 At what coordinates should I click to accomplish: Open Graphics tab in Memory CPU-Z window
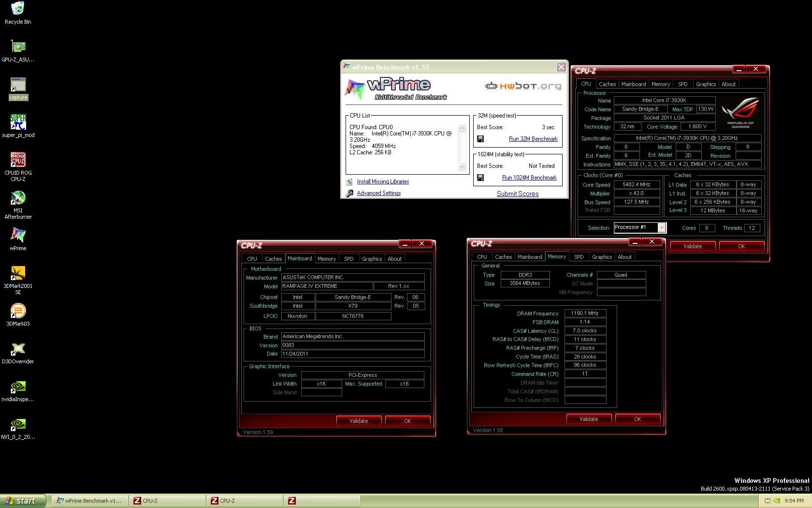[602, 257]
